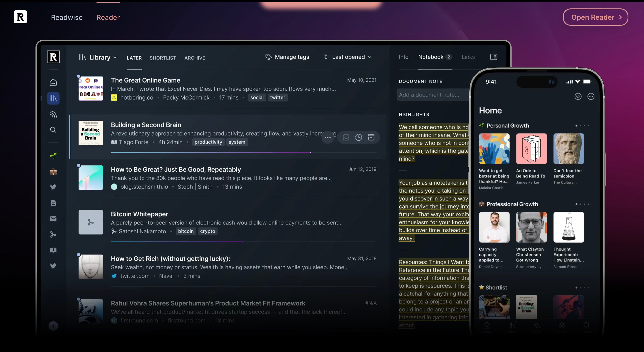The height and width of the screenshot is (352, 644).
Task: Click the system tag
Action: [x=237, y=142]
